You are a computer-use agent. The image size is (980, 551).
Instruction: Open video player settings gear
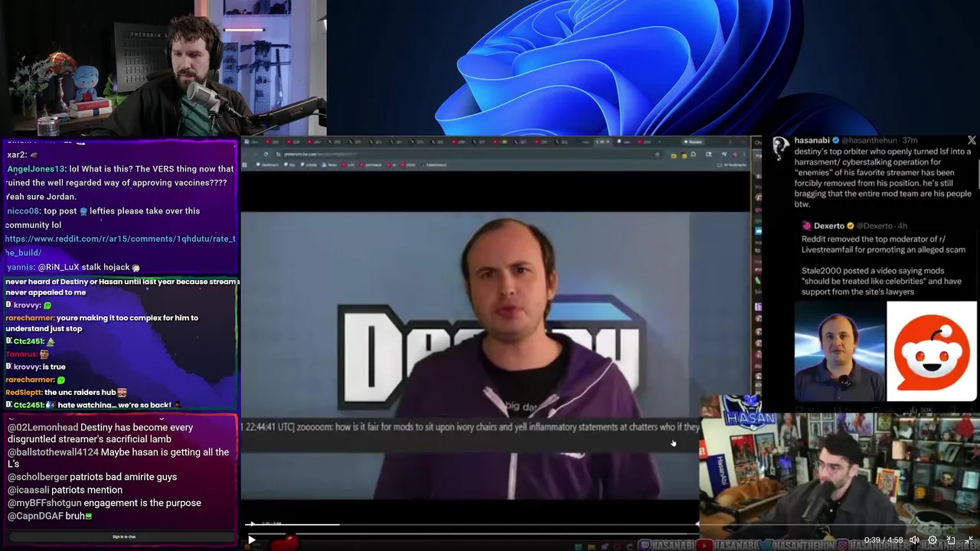[932, 540]
